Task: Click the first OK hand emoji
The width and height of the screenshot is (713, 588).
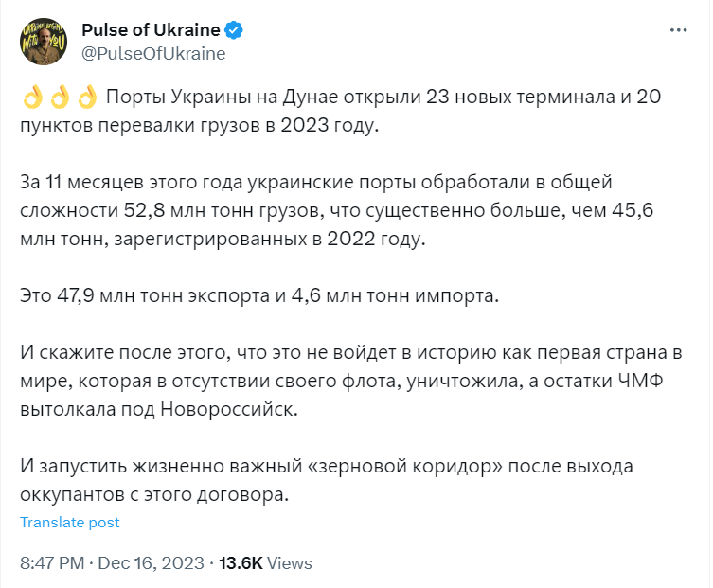Action: tap(31, 98)
